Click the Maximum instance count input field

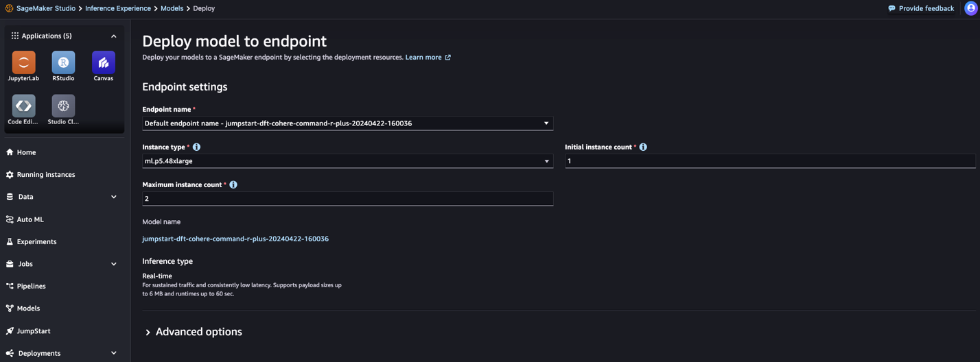tap(347, 199)
